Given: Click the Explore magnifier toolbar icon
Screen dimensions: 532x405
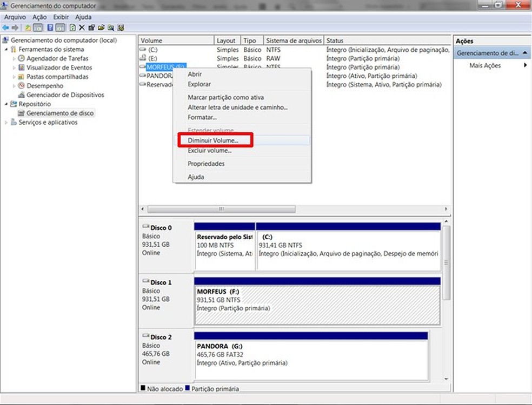Looking at the screenshot, I should click(111, 28).
